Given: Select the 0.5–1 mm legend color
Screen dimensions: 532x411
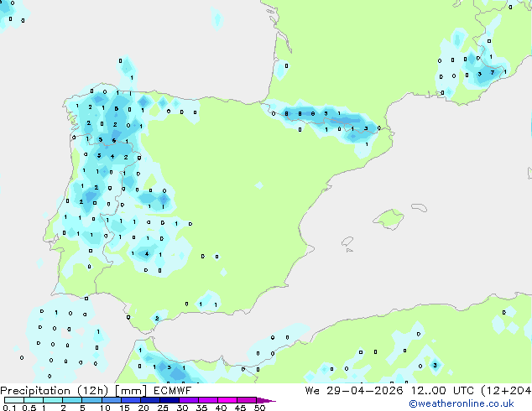Looking at the screenshot, I should coord(34,400).
